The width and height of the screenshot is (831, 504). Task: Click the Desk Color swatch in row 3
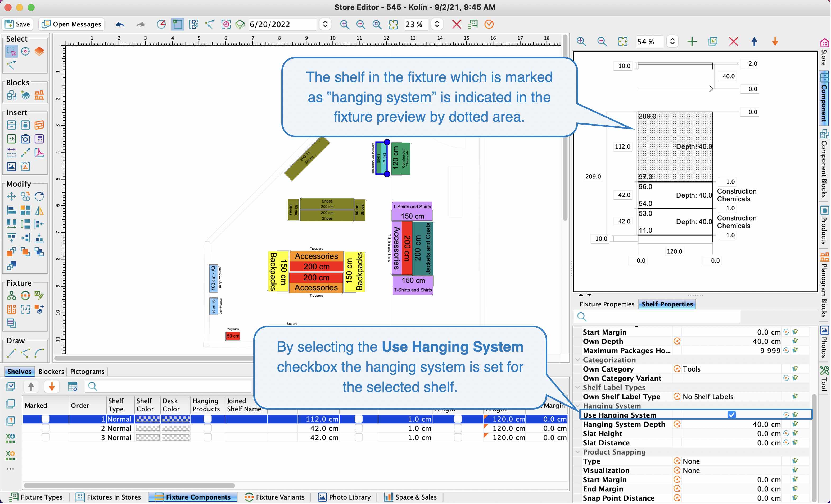pos(175,438)
